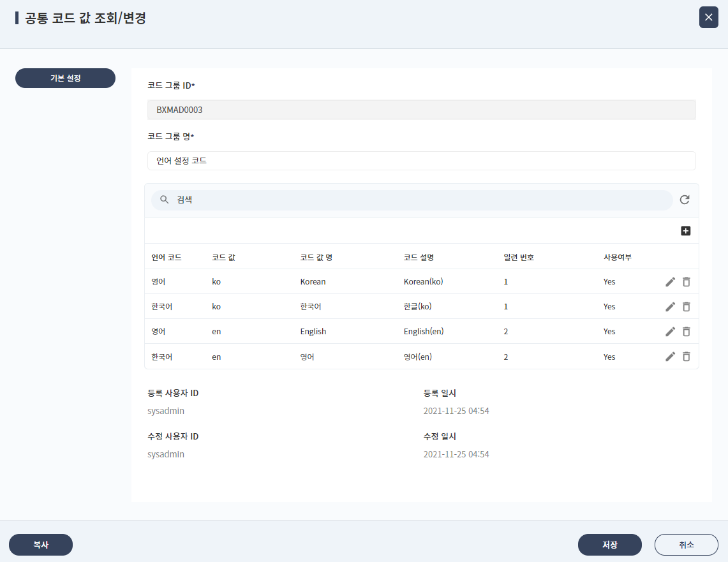The width and height of the screenshot is (728, 562).
Task: Edit the English(en) code entry
Action: [x=670, y=331]
